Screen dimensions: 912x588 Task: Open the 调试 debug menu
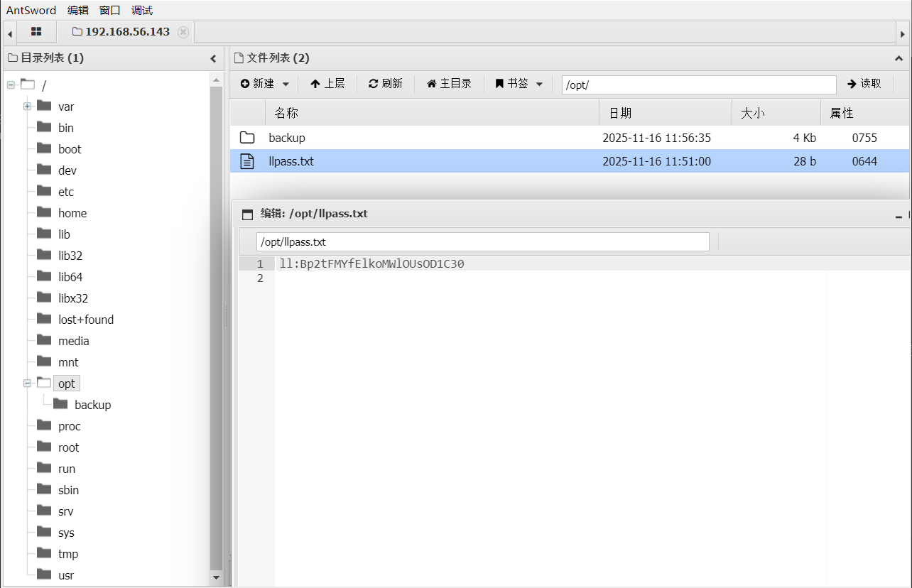[142, 10]
